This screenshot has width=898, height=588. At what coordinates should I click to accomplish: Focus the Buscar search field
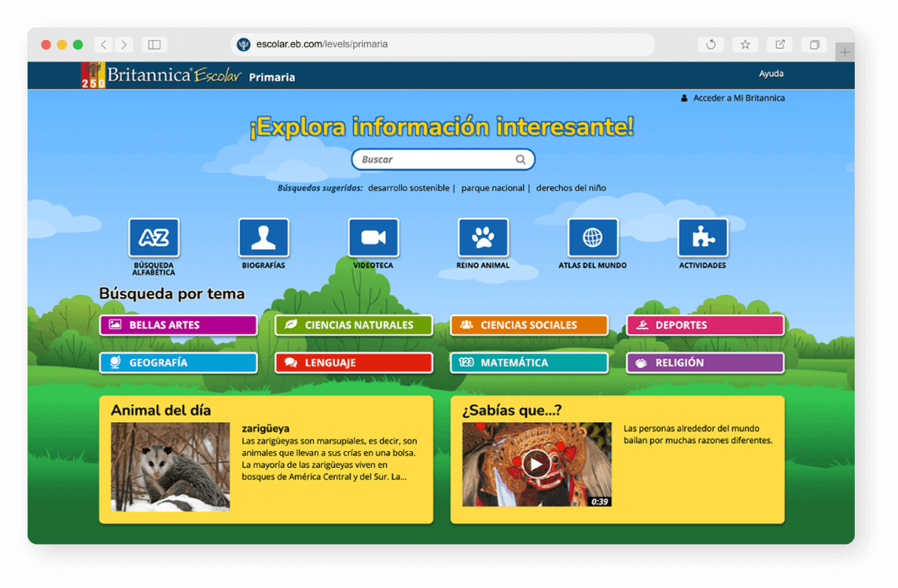point(443,160)
